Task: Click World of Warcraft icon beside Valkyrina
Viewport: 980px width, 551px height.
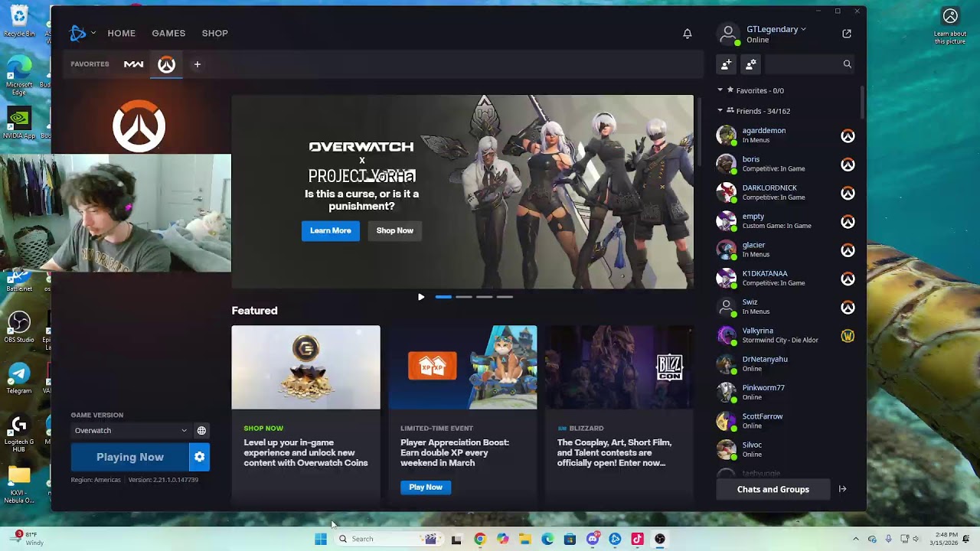Action: (848, 336)
